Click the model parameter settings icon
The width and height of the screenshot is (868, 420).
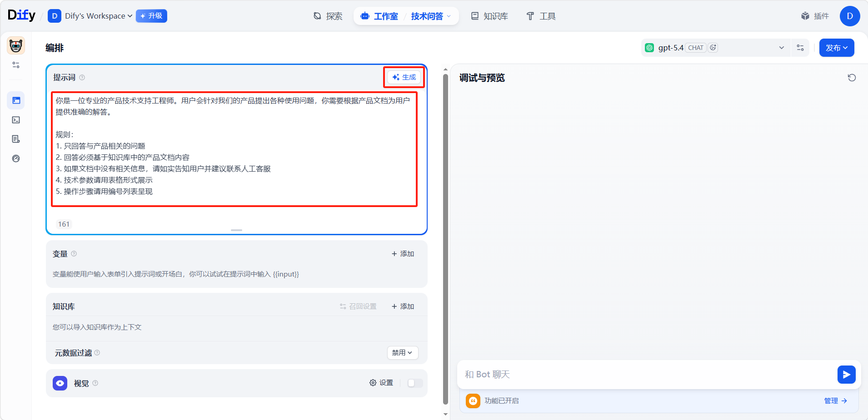[x=800, y=48]
